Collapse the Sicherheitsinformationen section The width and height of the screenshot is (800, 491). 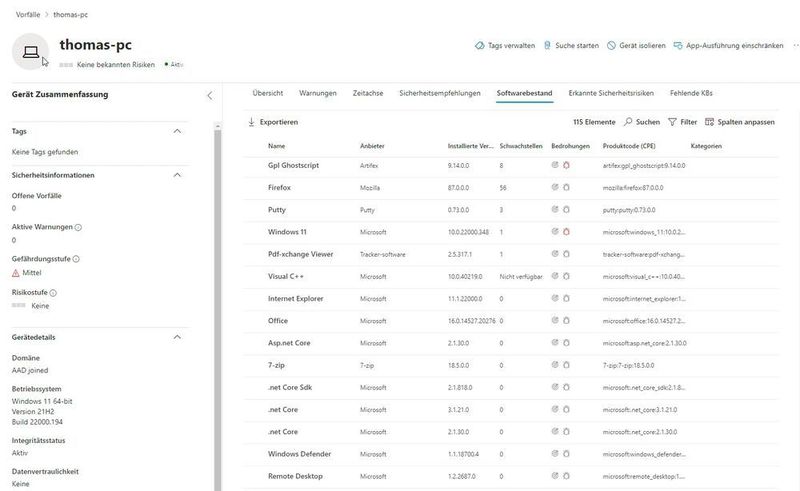177,175
